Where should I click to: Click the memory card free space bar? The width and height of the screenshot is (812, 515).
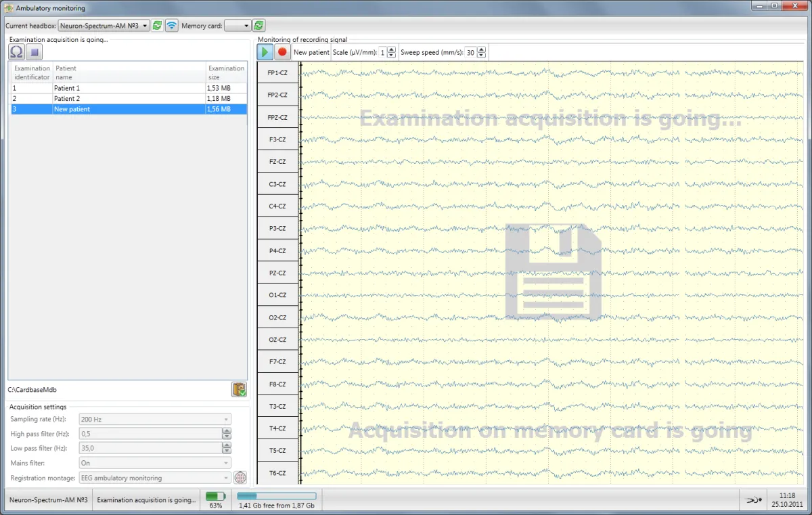click(276, 497)
